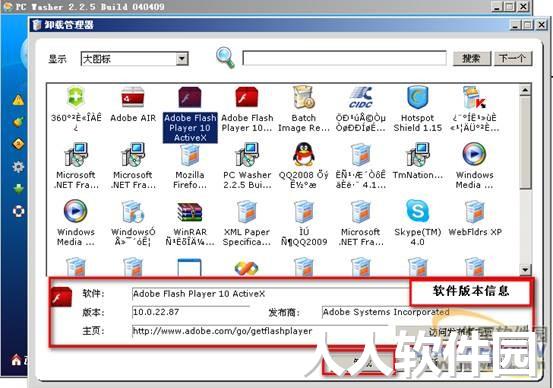This screenshot has width=553, height=388.
Task: Select the Batch Image Re... program
Action: [304, 109]
